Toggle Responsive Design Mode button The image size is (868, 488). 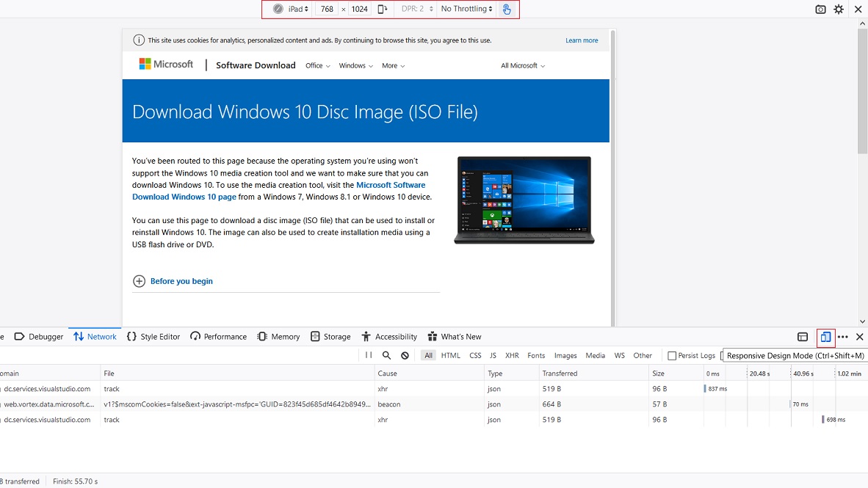pos(825,336)
